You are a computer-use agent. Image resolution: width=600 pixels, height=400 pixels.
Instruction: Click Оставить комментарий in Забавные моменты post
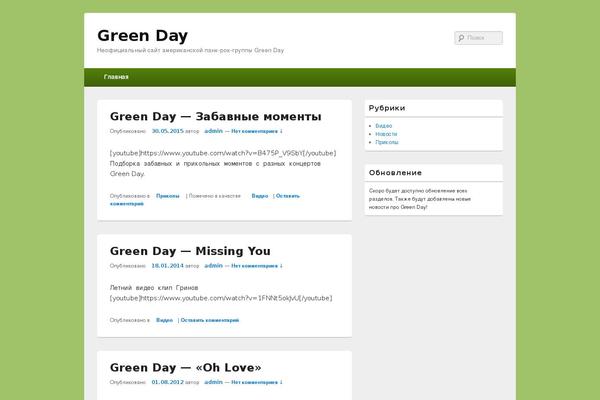288,196
